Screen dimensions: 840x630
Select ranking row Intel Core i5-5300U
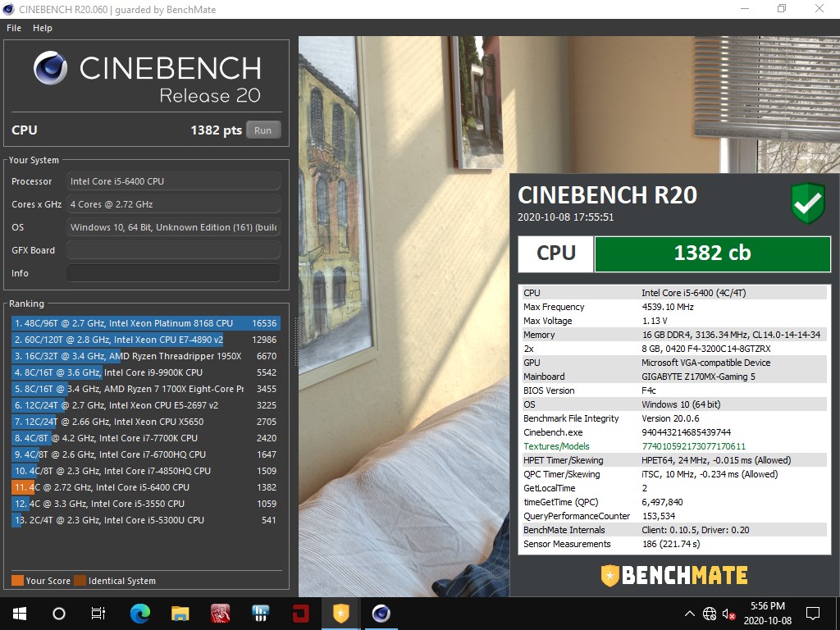pyautogui.click(x=146, y=520)
